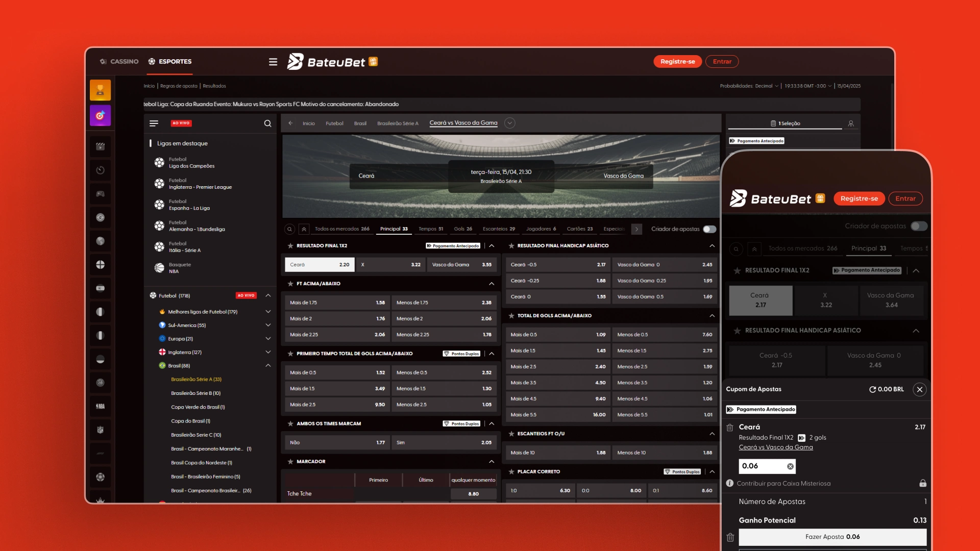Collapse the FT Acima/Abaixo section

coord(492,284)
